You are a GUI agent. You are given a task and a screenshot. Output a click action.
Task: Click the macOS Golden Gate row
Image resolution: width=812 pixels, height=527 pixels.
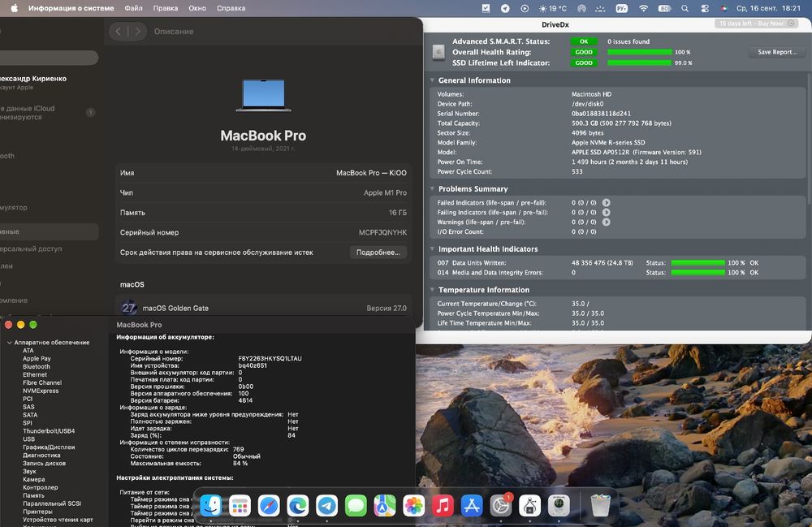(x=263, y=308)
